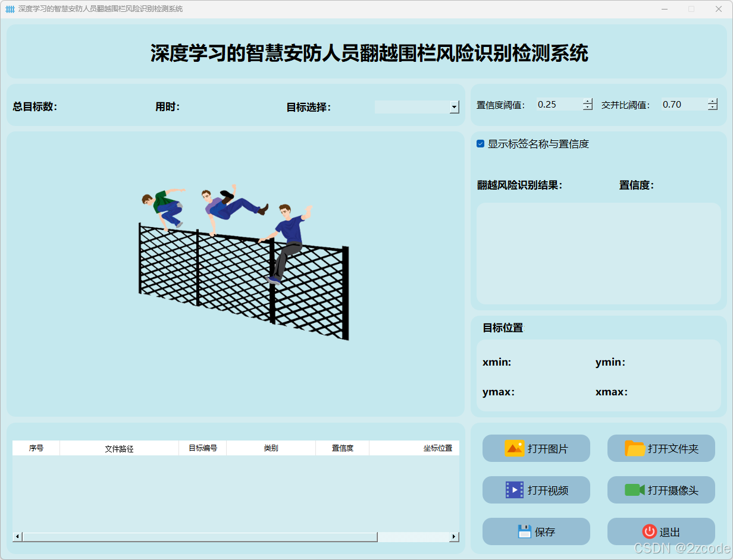
Task: Click the ymin label
Action: pyautogui.click(x=610, y=362)
